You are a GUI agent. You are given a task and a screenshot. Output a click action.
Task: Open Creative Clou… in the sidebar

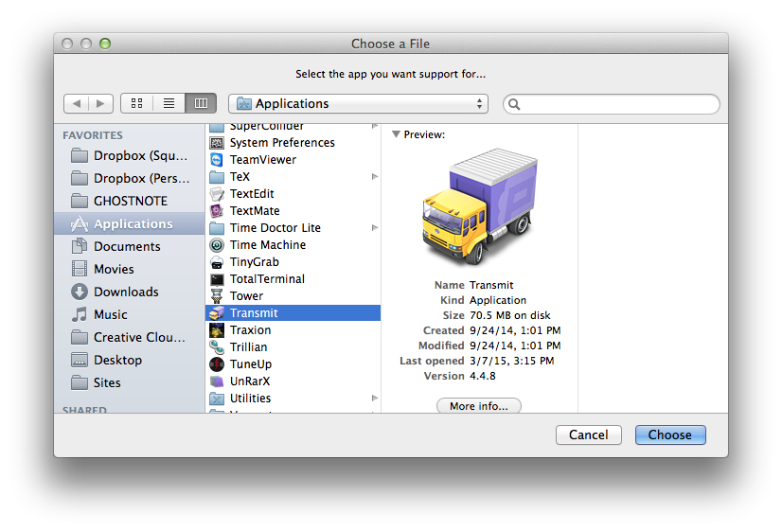click(130, 337)
